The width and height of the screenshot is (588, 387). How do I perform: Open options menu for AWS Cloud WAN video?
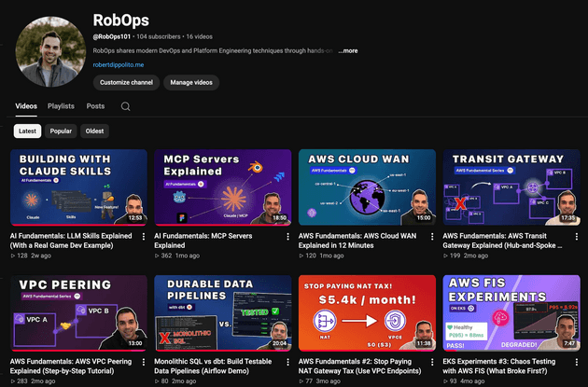click(x=432, y=236)
